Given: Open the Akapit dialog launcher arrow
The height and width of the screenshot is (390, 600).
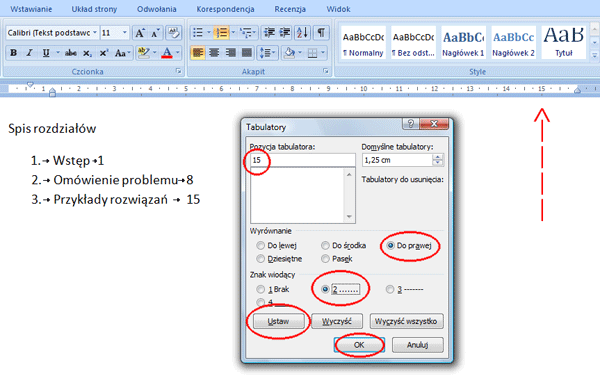Looking at the screenshot, I should 326,71.
